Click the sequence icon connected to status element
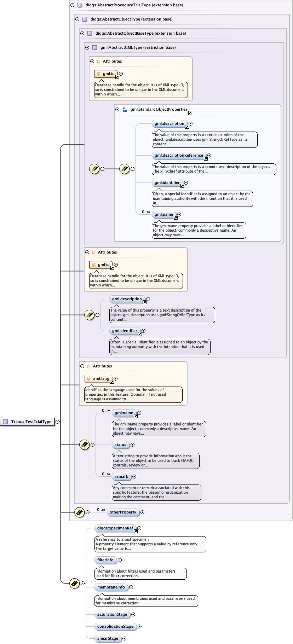This screenshot has width=293, height=644. [x=84, y=445]
